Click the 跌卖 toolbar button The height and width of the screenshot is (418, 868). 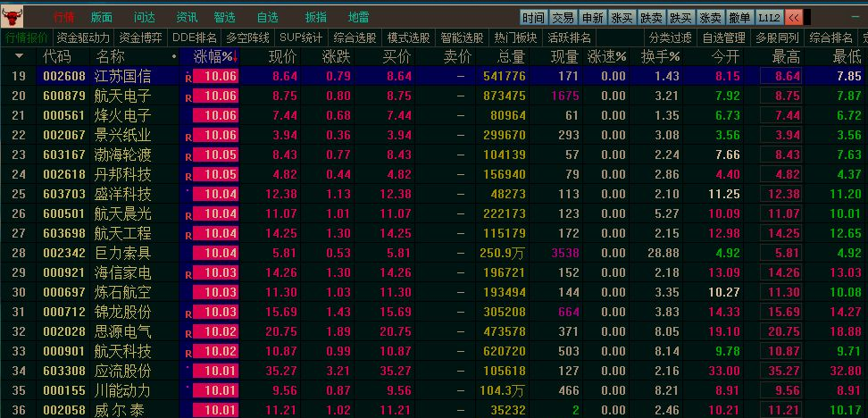(x=651, y=18)
